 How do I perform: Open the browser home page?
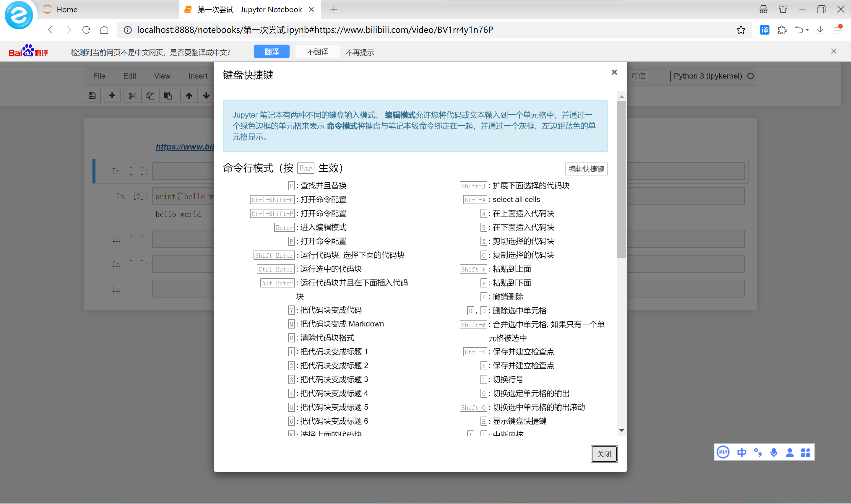pyautogui.click(x=104, y=30)
